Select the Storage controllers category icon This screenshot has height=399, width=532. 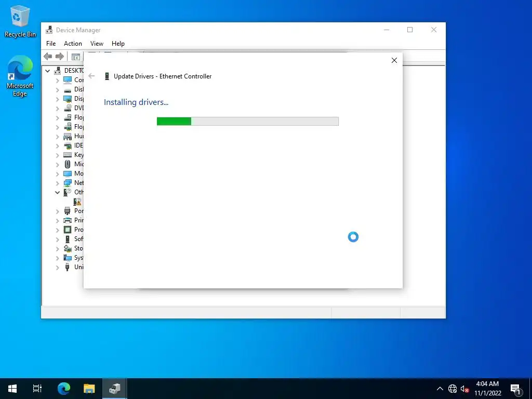click(68, 248)
